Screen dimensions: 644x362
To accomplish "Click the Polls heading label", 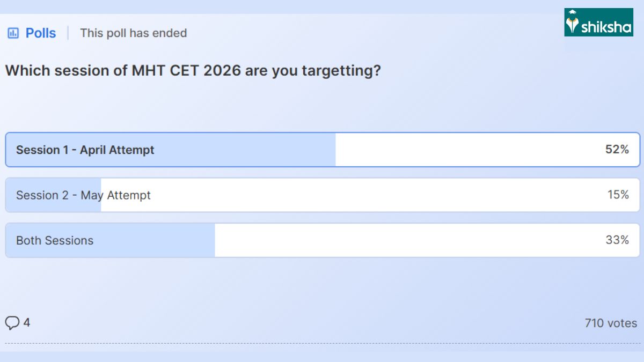I will point(41,33).
